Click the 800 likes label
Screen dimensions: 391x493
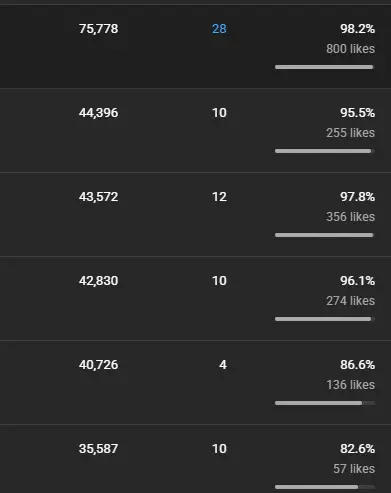(x=350, y=49)
